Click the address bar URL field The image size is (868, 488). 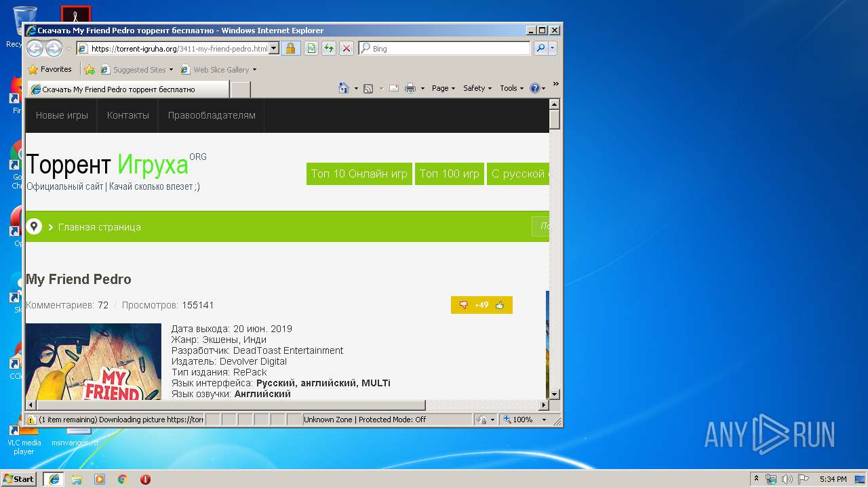[x=179, y=49]
